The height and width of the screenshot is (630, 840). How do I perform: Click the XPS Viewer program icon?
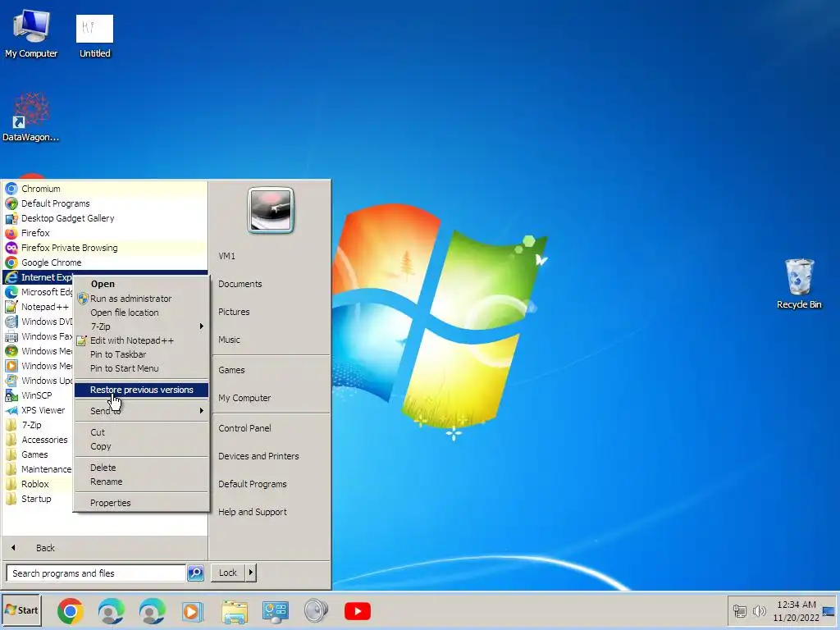(x=11, y=410)
